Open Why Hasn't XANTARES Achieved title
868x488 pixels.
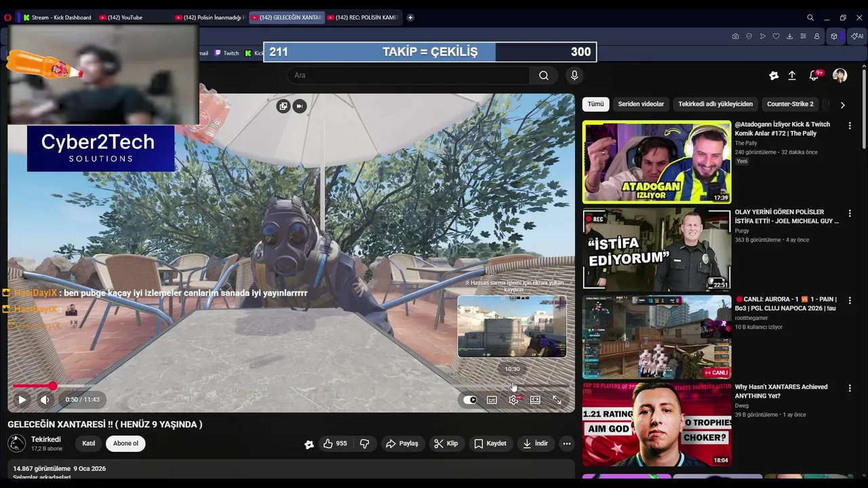click(x=781, y=391)
